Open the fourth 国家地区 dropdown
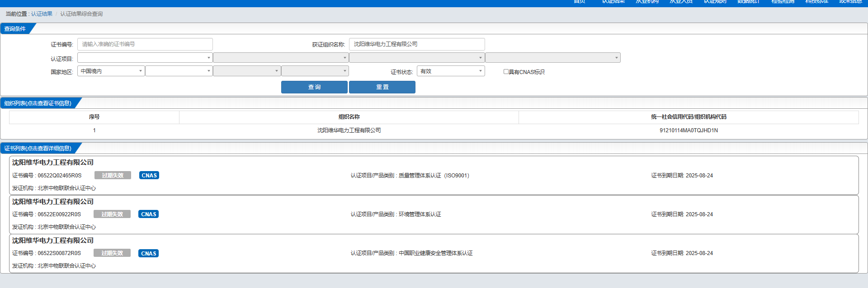The height and width of the screenshot is (288, 868). point(315,71)
